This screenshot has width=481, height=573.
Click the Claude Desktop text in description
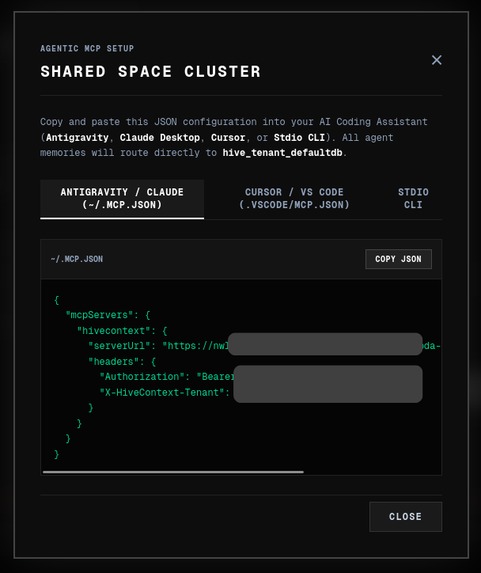[x=160, y=137]
